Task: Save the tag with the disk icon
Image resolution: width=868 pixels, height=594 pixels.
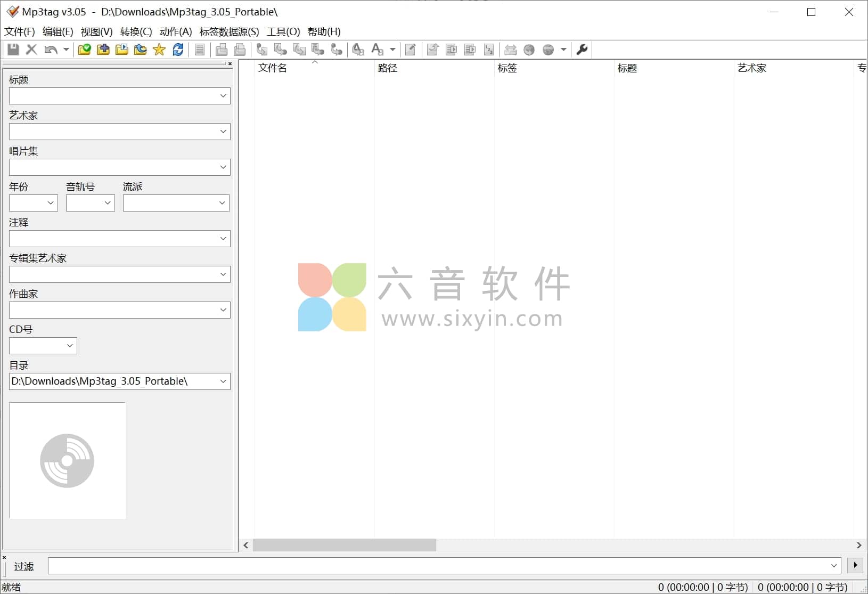Action: (x=13, y=50)
